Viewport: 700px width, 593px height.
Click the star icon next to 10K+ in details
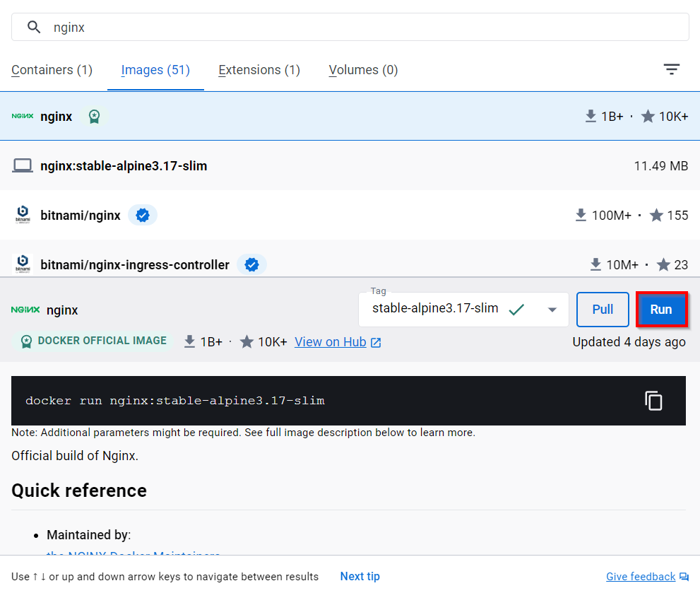247,342
